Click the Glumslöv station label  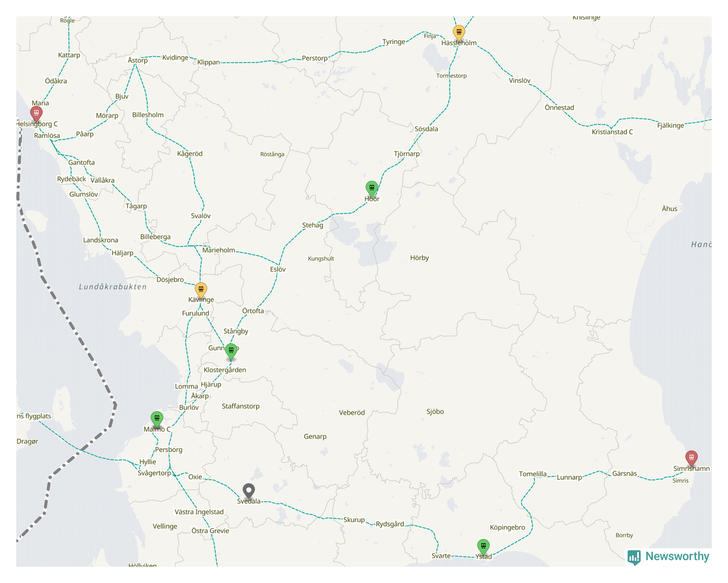tap(84, 194)
